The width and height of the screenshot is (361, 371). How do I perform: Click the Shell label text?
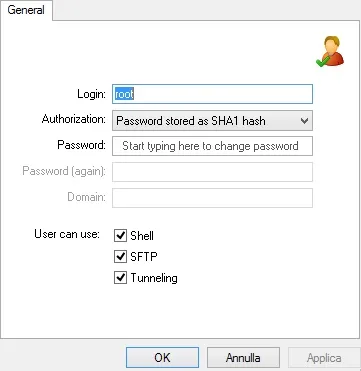tap(142, 236)
